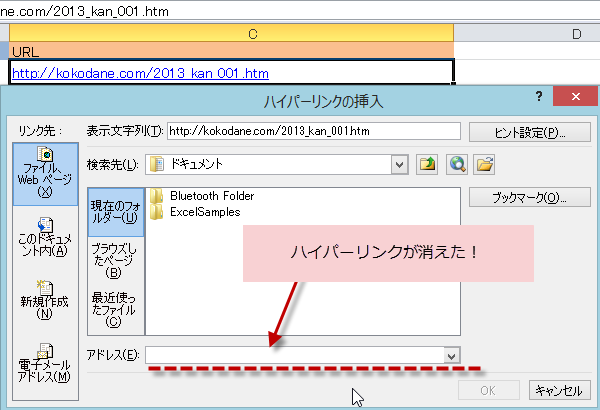600x410 pixels.
Task: Select column C header
Action: [232, 34]
